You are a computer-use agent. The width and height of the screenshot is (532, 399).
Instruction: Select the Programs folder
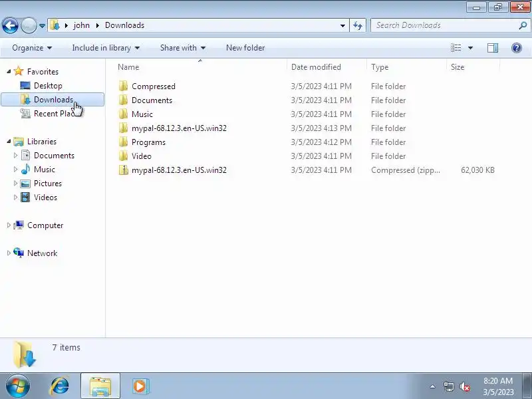148,142
